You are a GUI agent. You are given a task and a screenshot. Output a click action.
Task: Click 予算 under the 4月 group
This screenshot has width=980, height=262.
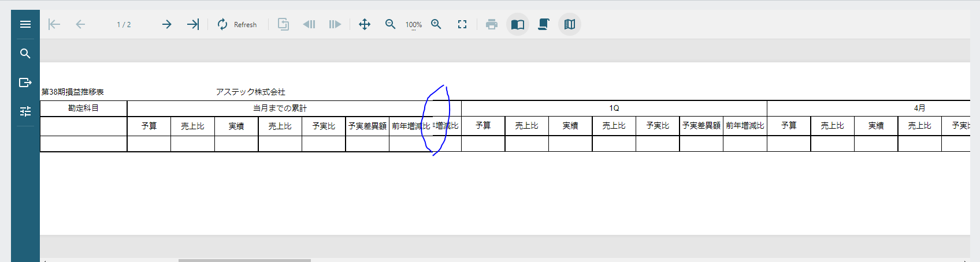pos(789,125)
